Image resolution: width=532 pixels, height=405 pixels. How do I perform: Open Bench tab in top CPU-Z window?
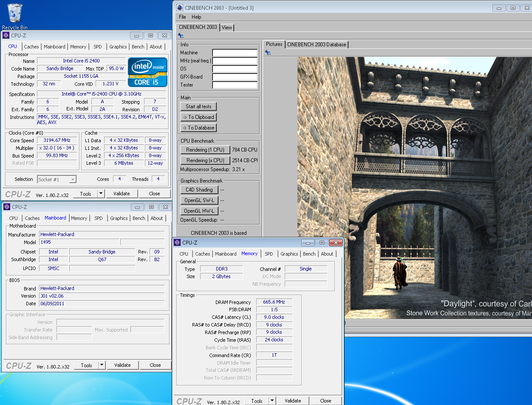(x=138, y=47)
